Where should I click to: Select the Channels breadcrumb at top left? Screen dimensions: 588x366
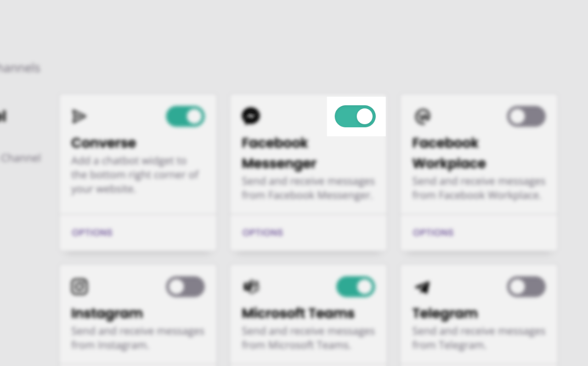19,68
